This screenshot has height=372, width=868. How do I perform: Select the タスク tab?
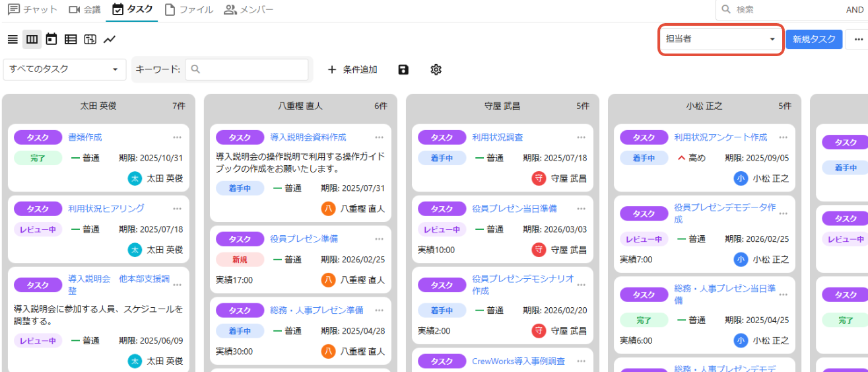point(133,10)
